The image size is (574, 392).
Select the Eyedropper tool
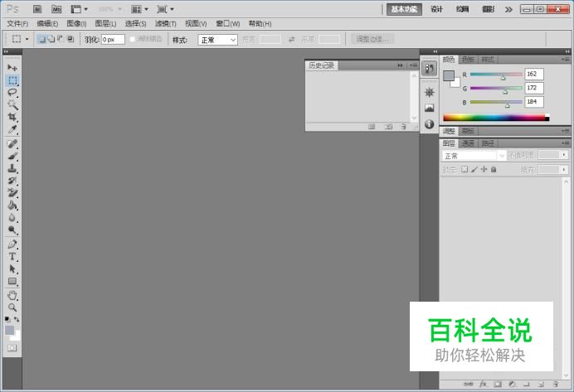tap(12, 129)
